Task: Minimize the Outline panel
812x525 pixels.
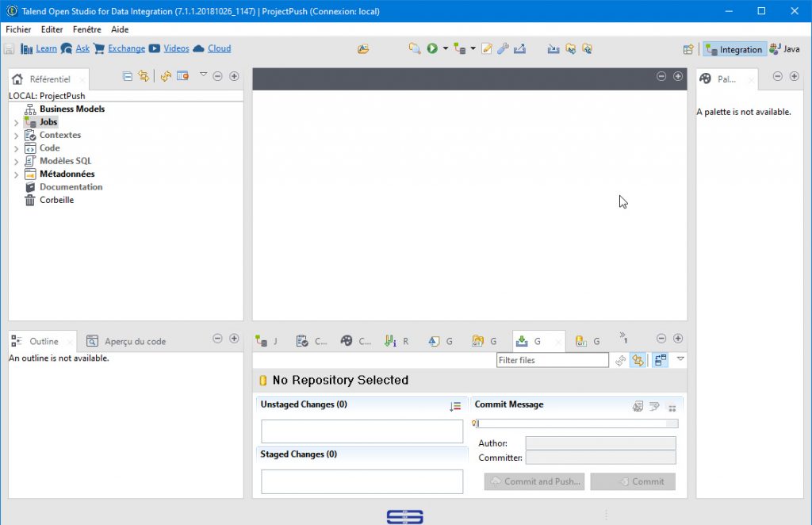Action: (217, 338)
